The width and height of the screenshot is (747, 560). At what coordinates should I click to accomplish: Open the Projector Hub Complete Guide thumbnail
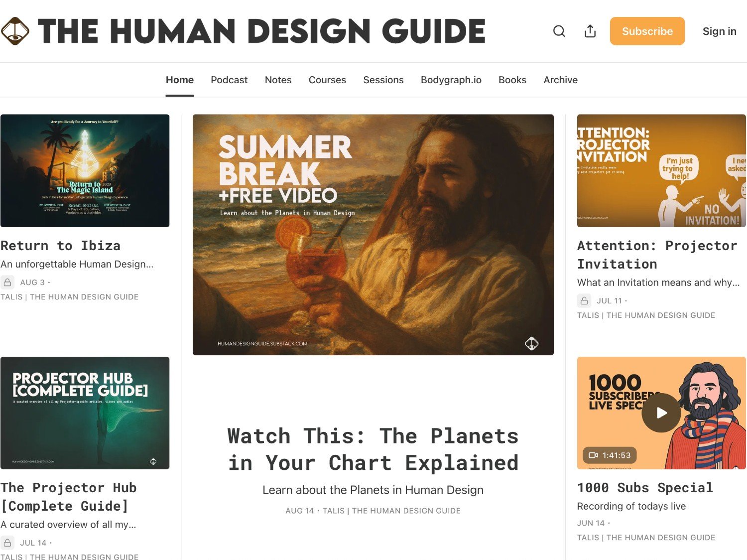click(85, 413)
